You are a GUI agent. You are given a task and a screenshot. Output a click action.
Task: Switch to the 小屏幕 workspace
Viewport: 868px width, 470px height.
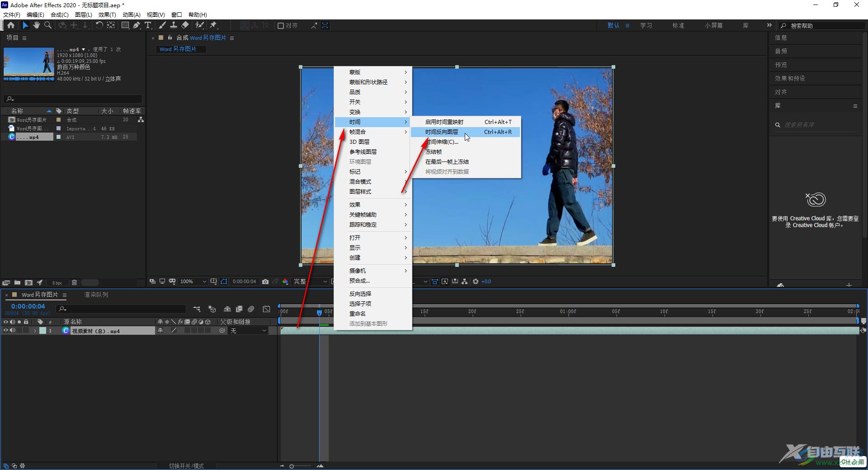(713, 26)
